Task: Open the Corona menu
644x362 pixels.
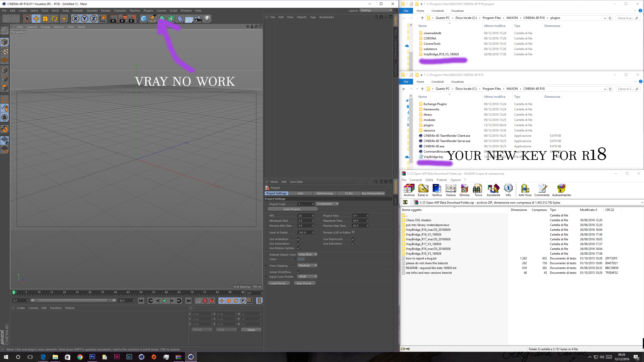Action: point(161,11)
